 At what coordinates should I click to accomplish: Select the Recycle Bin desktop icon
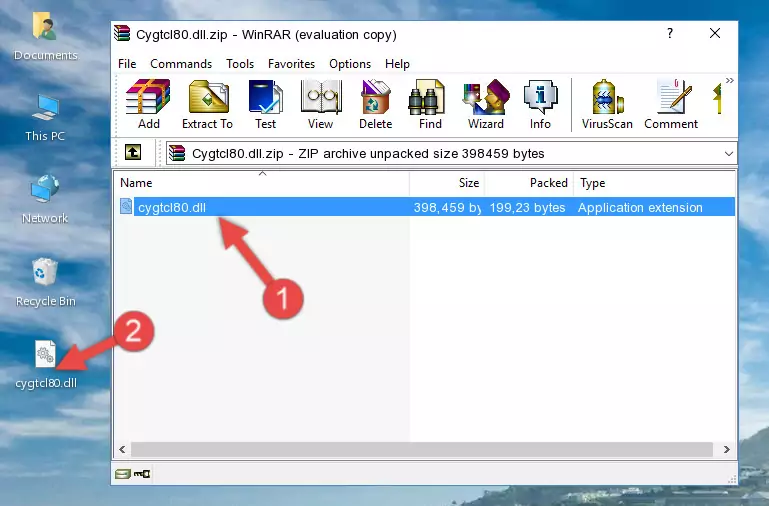coord(46,282)
